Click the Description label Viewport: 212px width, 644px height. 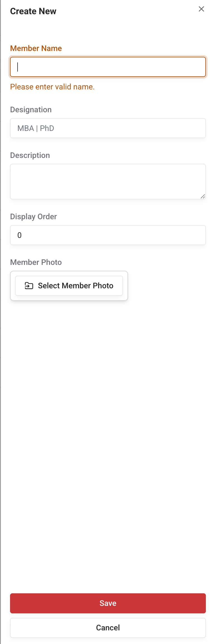pyautogui.click(x=30, y=155)
